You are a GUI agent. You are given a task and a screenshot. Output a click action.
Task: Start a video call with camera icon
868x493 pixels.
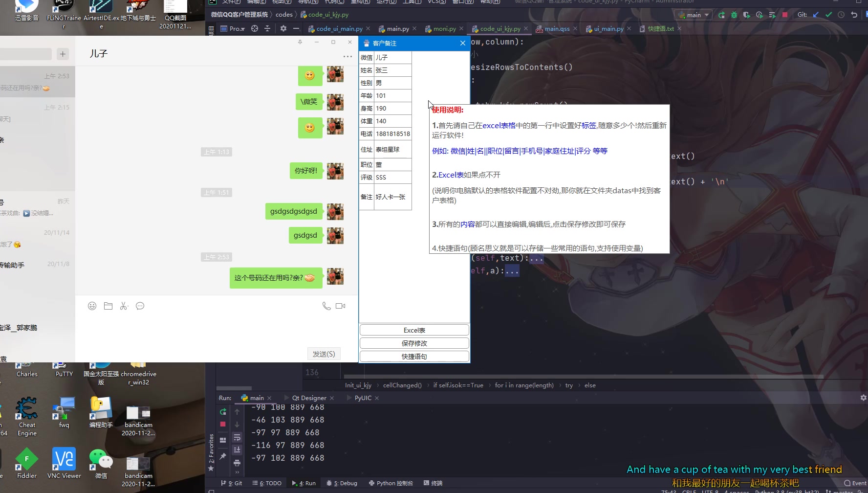pos(341,306)
